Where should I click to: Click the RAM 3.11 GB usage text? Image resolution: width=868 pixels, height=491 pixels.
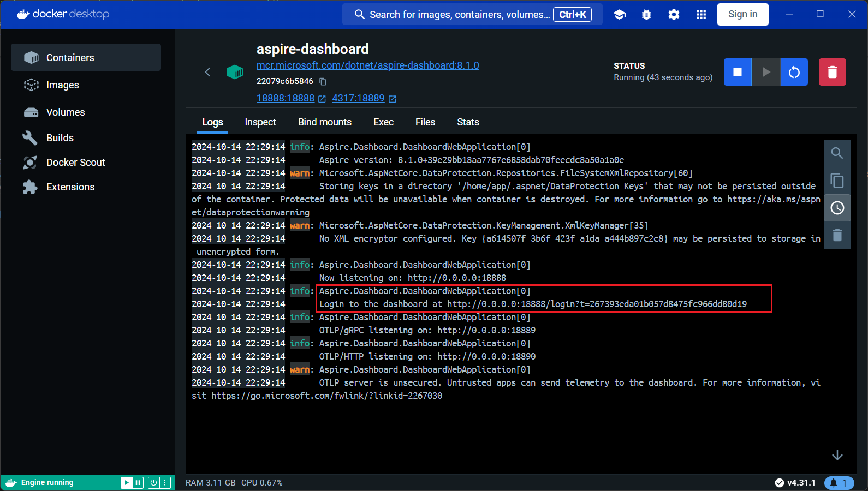click(211, 483)
